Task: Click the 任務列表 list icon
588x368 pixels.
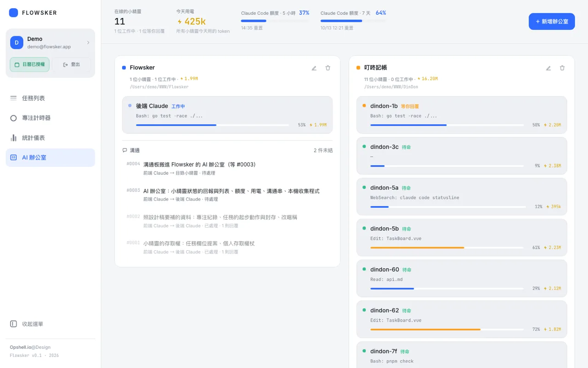Action: (13, 98)
